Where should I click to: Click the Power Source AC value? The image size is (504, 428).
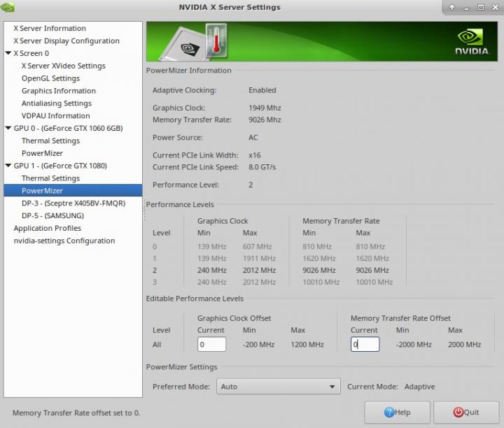pos(253,138)
